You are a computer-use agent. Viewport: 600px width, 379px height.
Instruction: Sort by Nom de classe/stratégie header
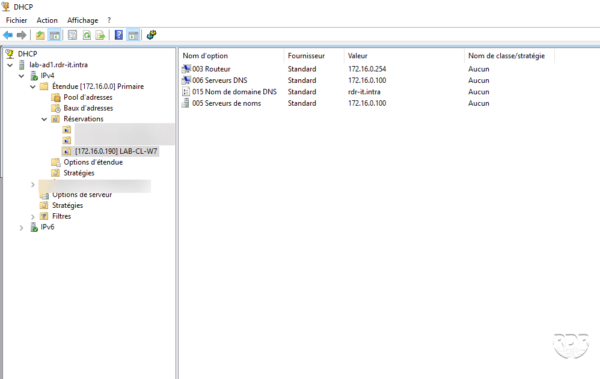coord(510,56)
